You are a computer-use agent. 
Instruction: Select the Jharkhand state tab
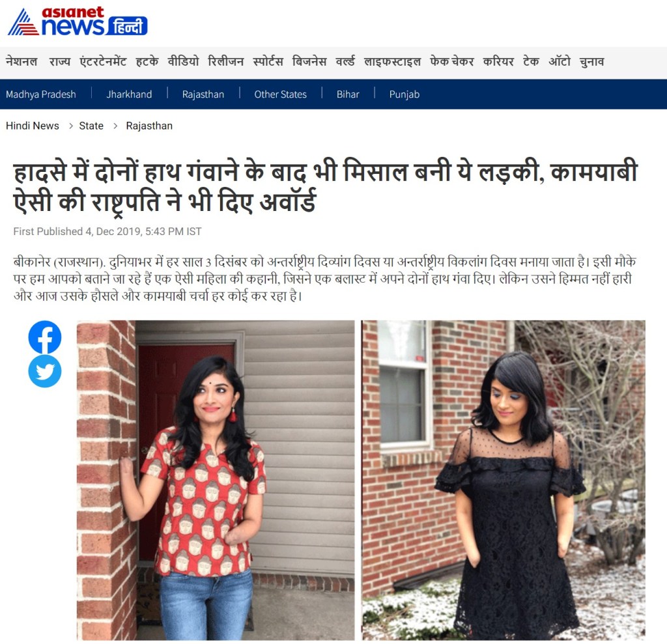tap(129, 94)
